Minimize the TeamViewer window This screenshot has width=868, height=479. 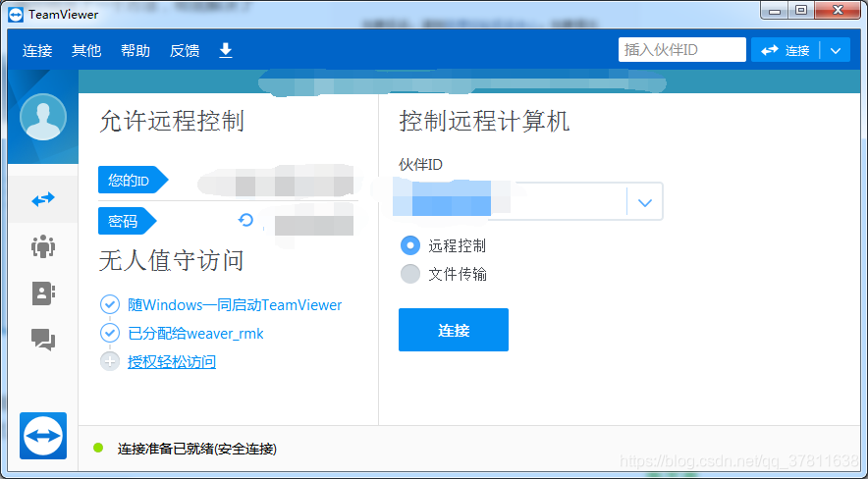coord(775,11)
